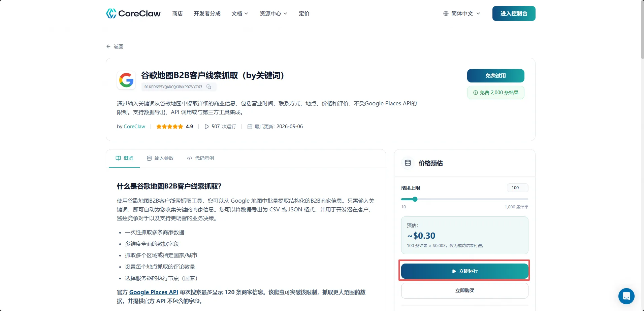This screenshot has width=644, height=311.
Task: Open the 定价 page
Action: (304, 13)
